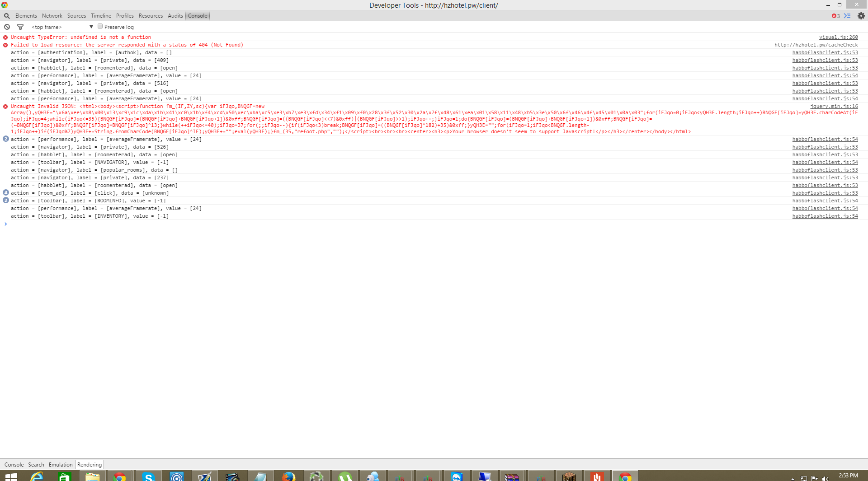Clear the console log
The height and width of the screenshot is (481, 868).
(7, 27)
